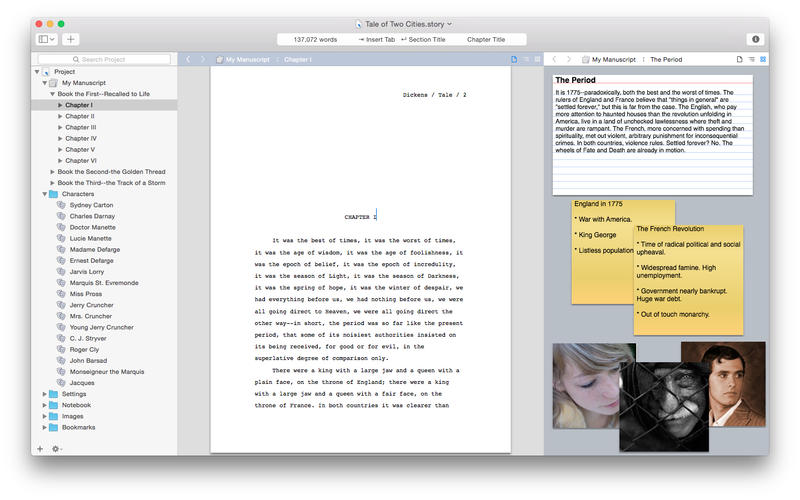This screenshot has width=800, height=500.
Task: Expand the Chapter II disclosure triangle
Action: (x=60, y=116)
